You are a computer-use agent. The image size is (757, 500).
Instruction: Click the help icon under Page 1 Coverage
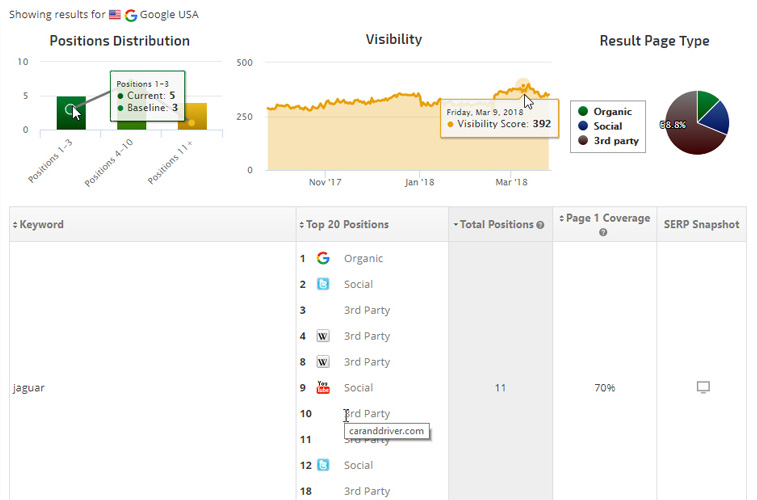(x=603, y=232)
